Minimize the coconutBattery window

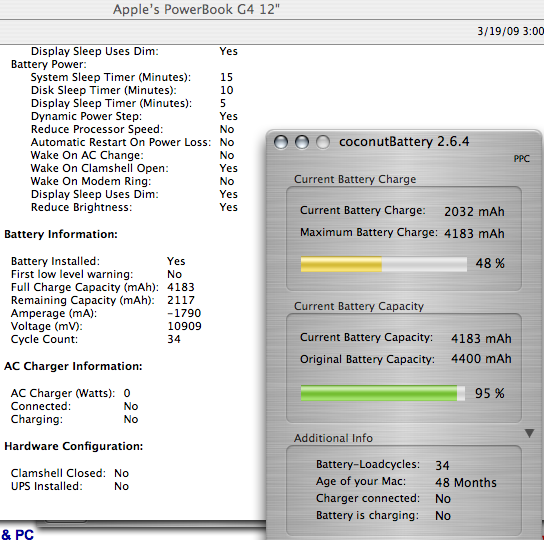point(302,142)
